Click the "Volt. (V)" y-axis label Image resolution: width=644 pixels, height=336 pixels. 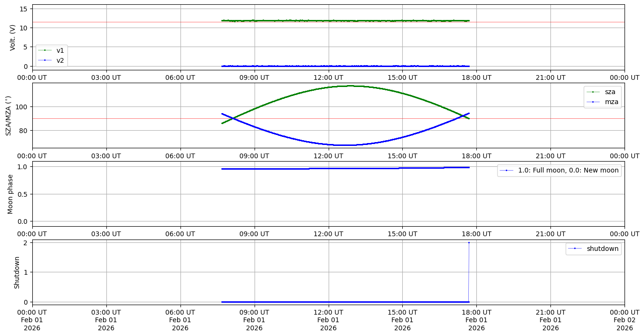[x=13, y=37]
